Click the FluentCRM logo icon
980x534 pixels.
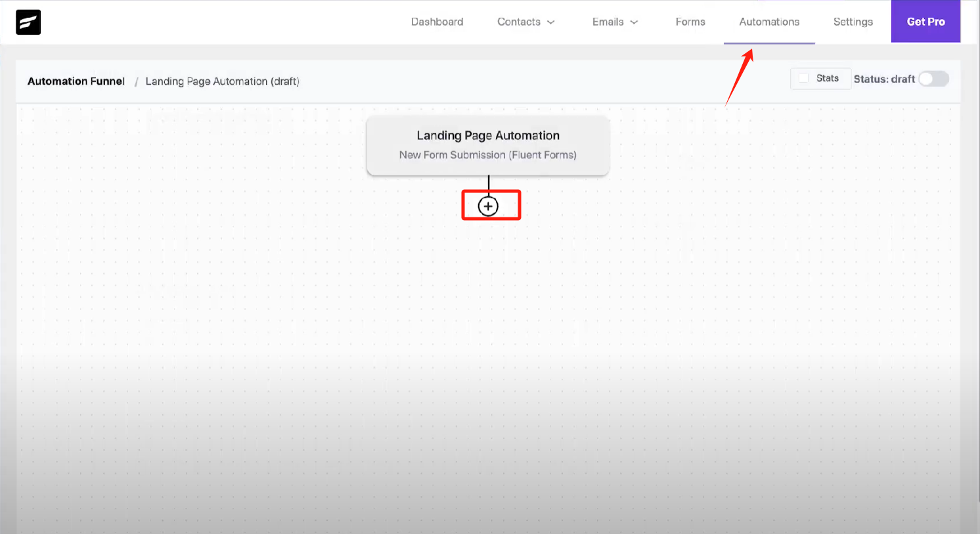coord(28,22)
